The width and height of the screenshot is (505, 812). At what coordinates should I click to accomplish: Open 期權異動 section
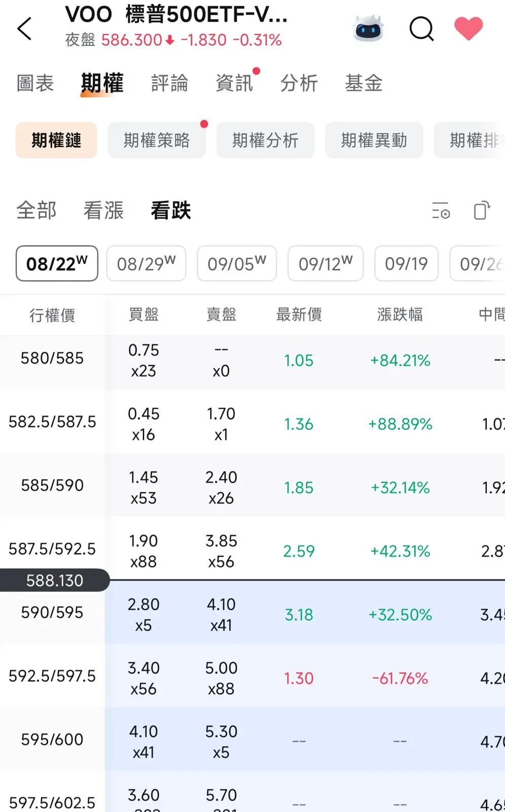pos(374,140)
